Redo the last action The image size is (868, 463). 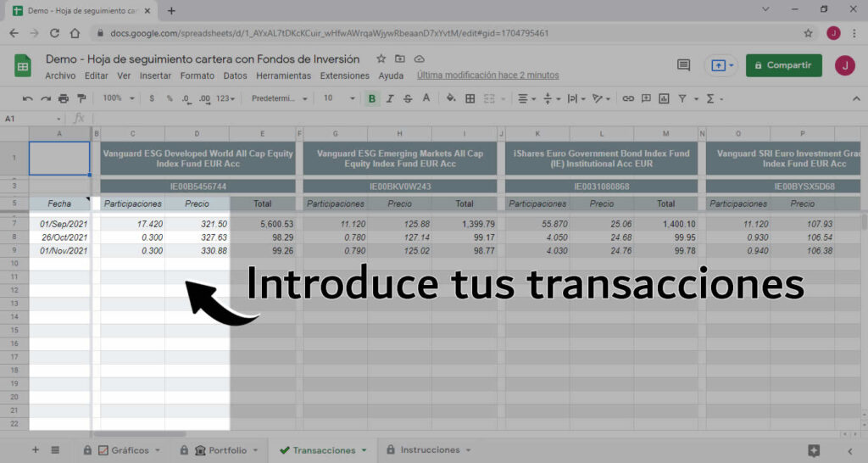click(x=46, y=98)
